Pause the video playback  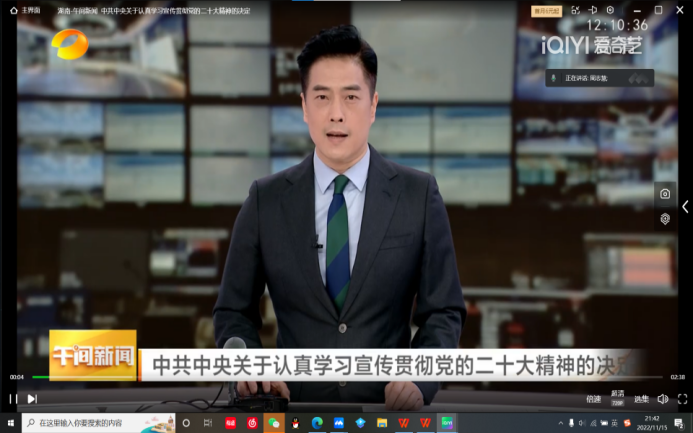tap(13, 398)
